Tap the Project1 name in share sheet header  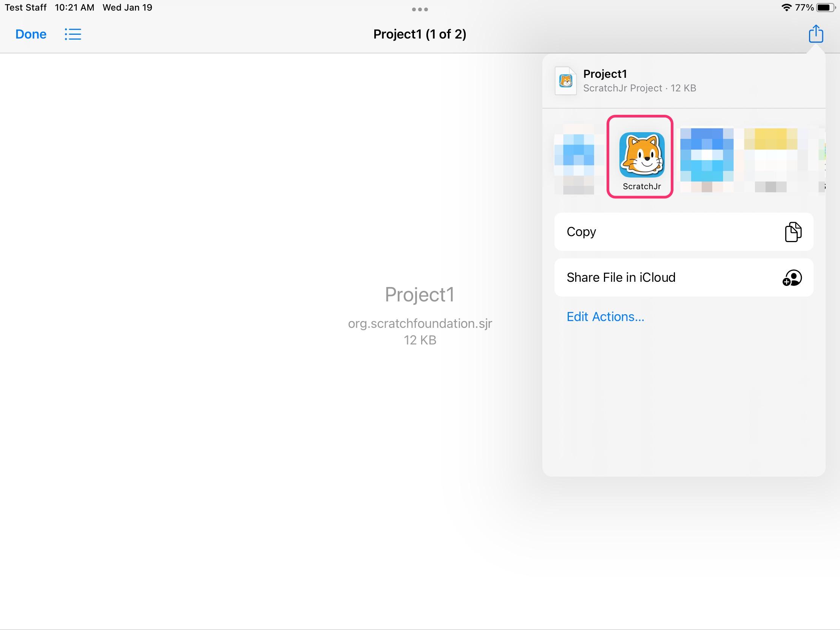(605, 74)
